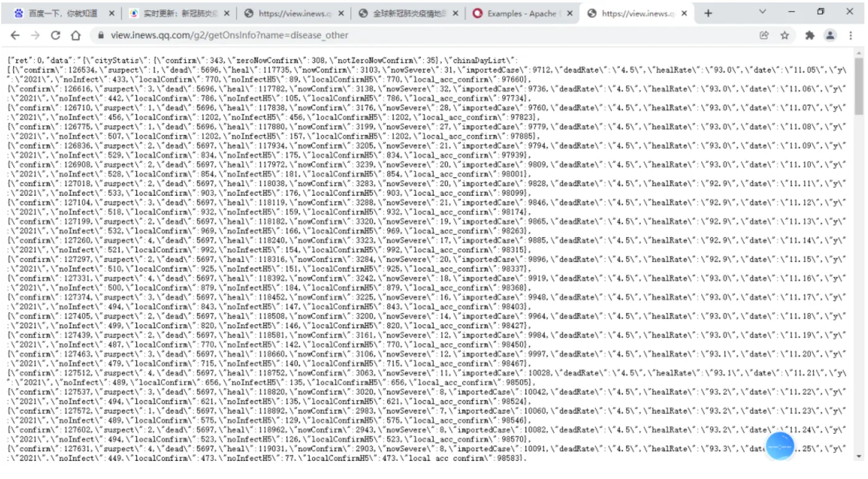The image size is (868, 479).
Task: Reload the current page
Action: 55,35
